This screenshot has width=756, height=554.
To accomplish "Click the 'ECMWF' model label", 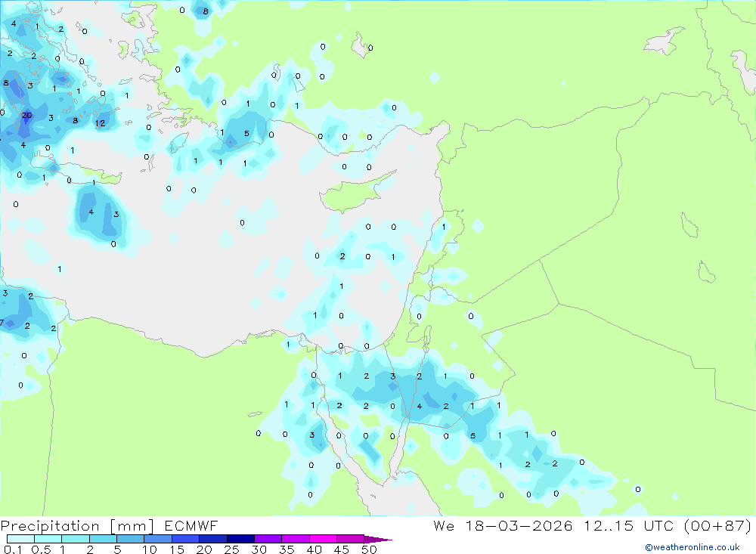I will click(191, 525).
